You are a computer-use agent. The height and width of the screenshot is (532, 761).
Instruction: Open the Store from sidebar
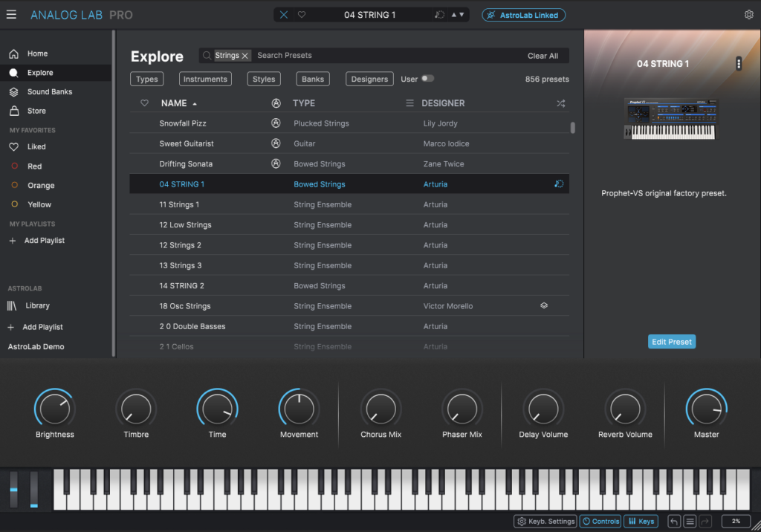point(36,111)
